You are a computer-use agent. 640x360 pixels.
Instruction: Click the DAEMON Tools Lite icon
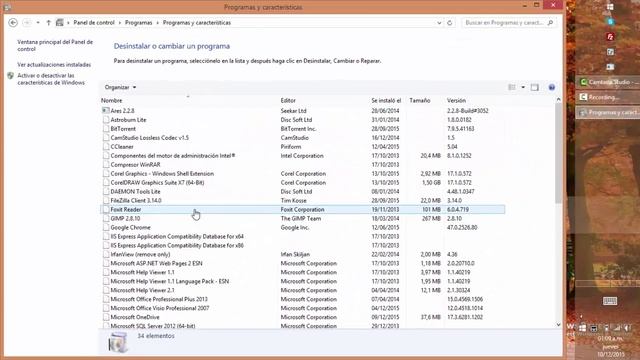coord(106,191)
